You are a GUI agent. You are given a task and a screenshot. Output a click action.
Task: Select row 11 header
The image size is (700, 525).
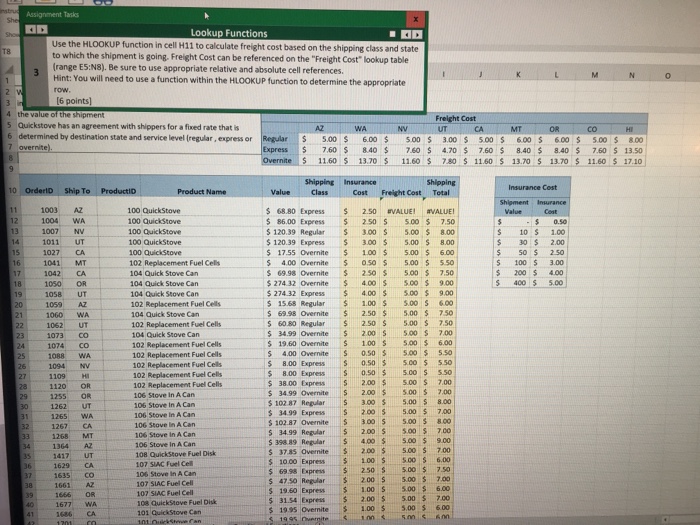13,210
